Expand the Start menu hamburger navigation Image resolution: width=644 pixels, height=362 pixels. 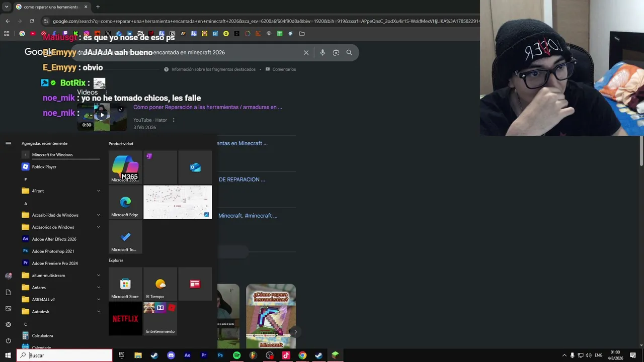[8, 144]
